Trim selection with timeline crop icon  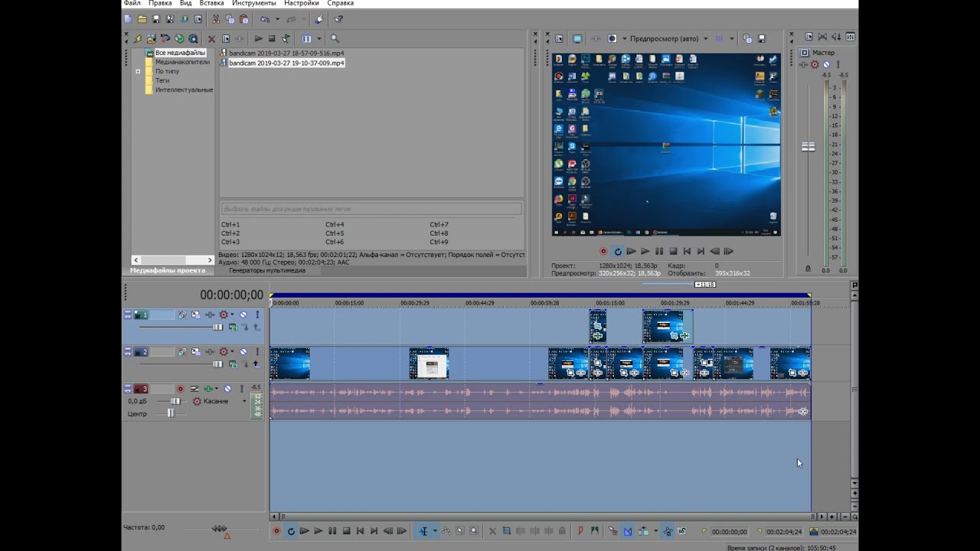tap(506, 531)
